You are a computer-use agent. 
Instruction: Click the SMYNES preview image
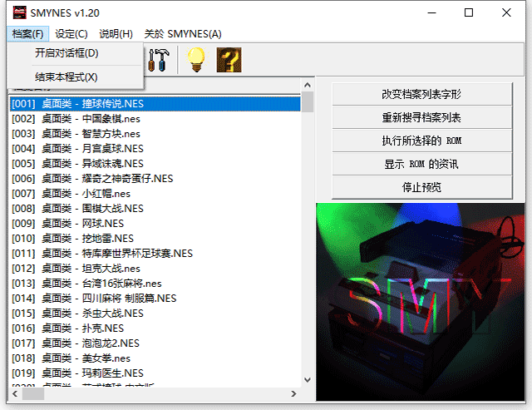pyautogui.click(x=421, y=302)
